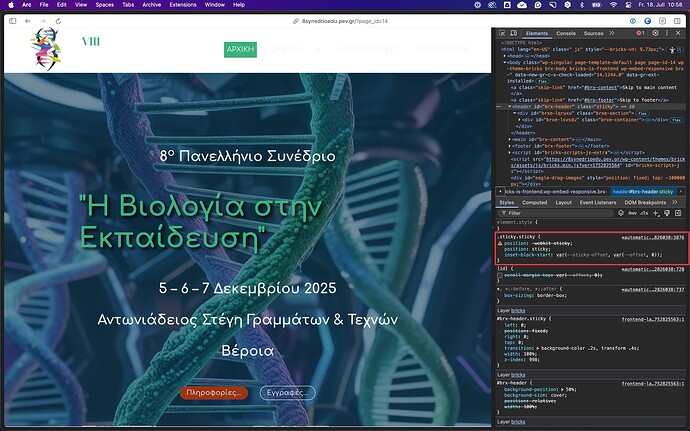The image size is (690, 431).
Task: Open the DevTools settings gear
Action: (x=655, y=33)
